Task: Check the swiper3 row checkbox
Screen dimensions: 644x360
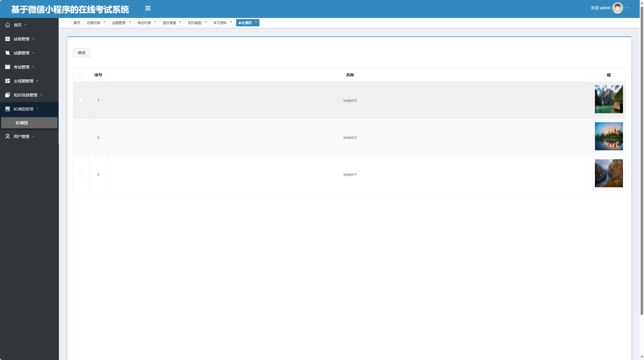Action: 81,100
